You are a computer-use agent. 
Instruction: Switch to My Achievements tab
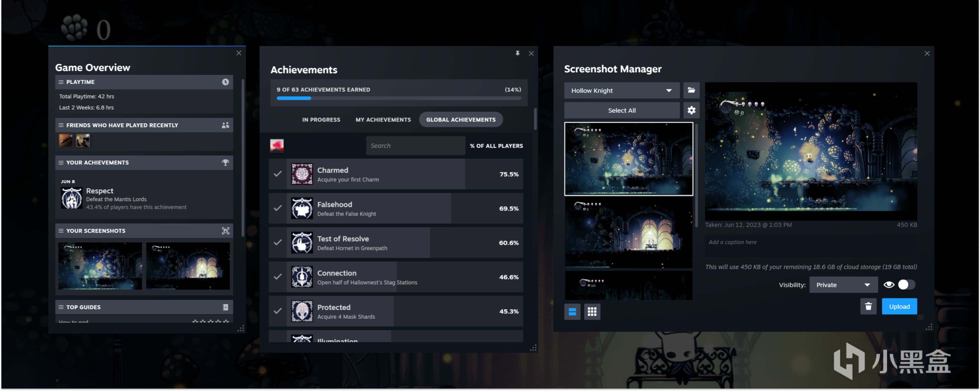pyautogui.click(x=383, y=120)
